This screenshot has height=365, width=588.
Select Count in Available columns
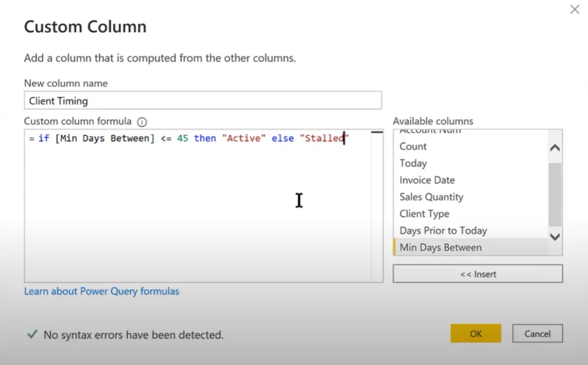tap(470, 146)
